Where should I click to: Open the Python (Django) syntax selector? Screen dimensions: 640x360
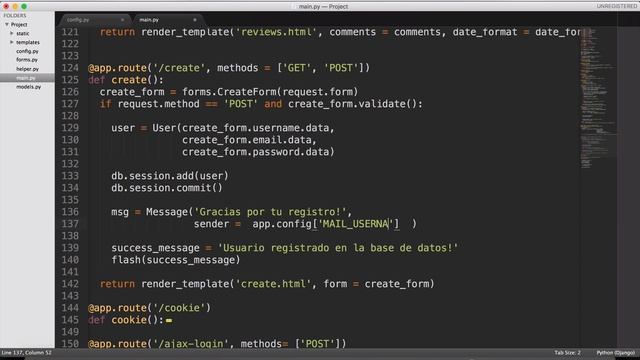[x=616, y=353]
